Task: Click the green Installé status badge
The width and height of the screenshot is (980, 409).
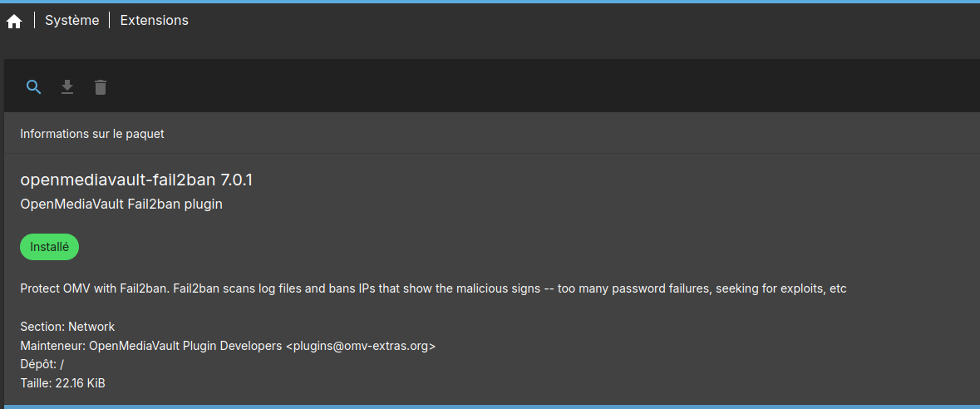Action: pos(49,247)
